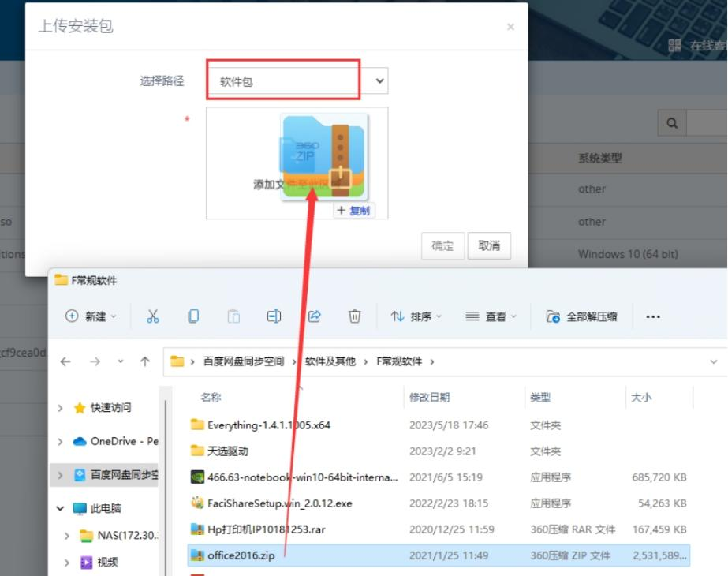The image size is (728, 576).
Task: Collapse the 此电脑 tree node
Action: 61,509
